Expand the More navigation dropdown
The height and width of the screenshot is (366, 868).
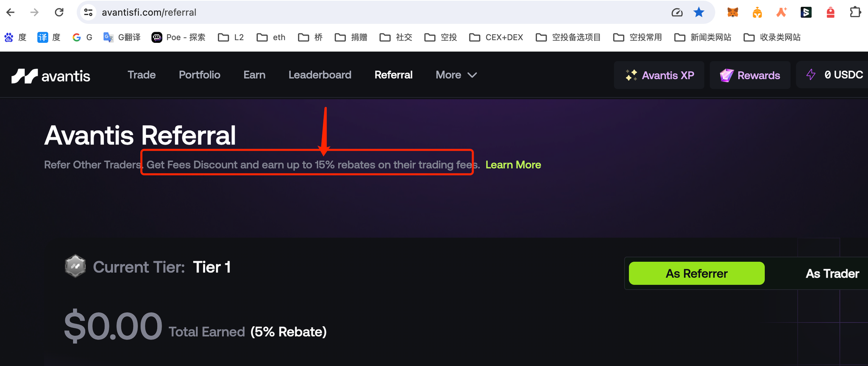click(x=456, y=75)
